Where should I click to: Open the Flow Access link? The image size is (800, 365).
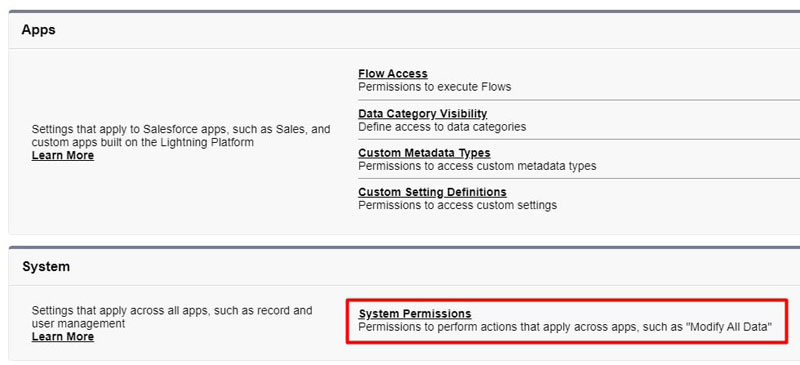pyautogui.click(x=393, y=74)
